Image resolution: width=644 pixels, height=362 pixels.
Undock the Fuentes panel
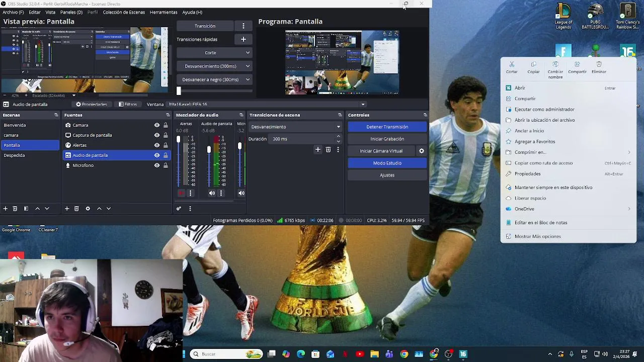tap(168, 115)
